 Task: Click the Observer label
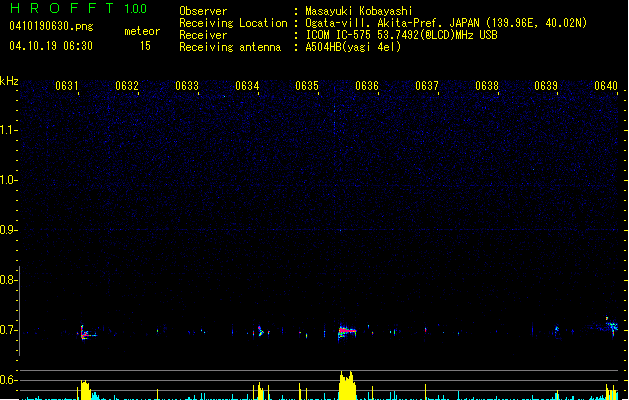click(x=203, y=11)
